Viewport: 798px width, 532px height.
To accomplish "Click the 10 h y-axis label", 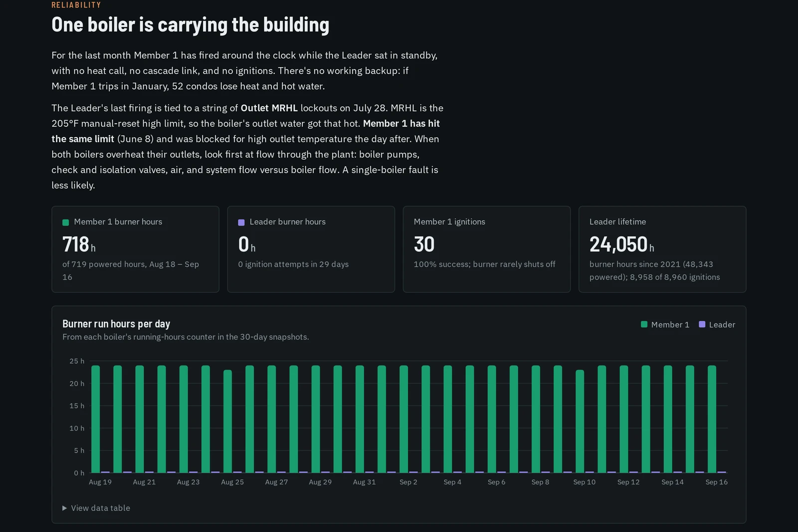I will [x=77, y=428].
